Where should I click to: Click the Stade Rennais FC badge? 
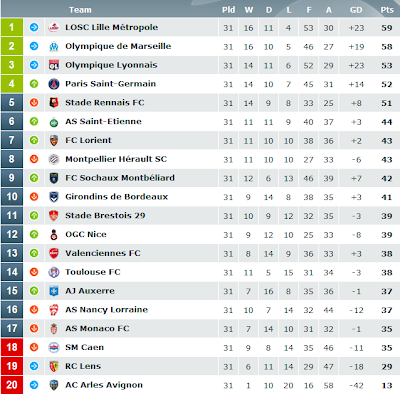[54, 103]
